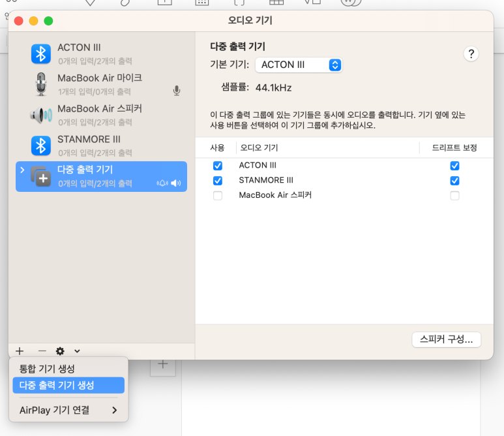The width and height of the screenshot is (504, 436).
Task: Click the default input microphone indicator icon
Action: [177, 91]
